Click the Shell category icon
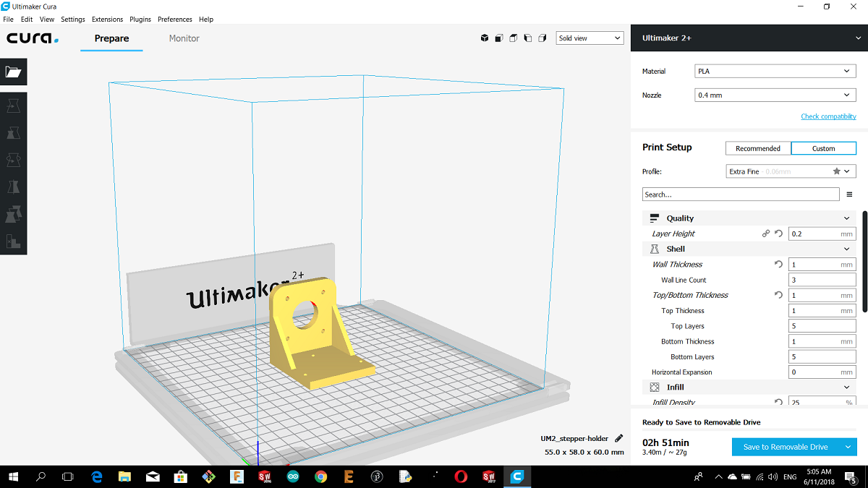 click(x=655, y=249)
